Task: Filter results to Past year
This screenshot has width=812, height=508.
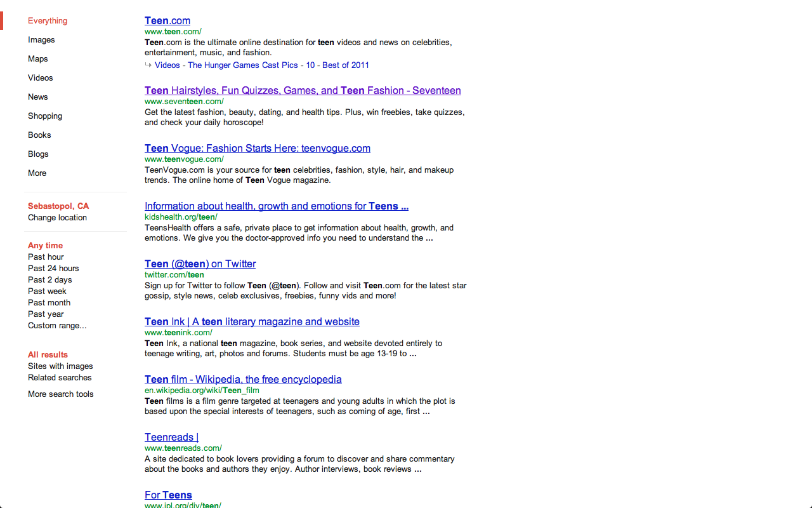Action: click(x=46, y=314)
